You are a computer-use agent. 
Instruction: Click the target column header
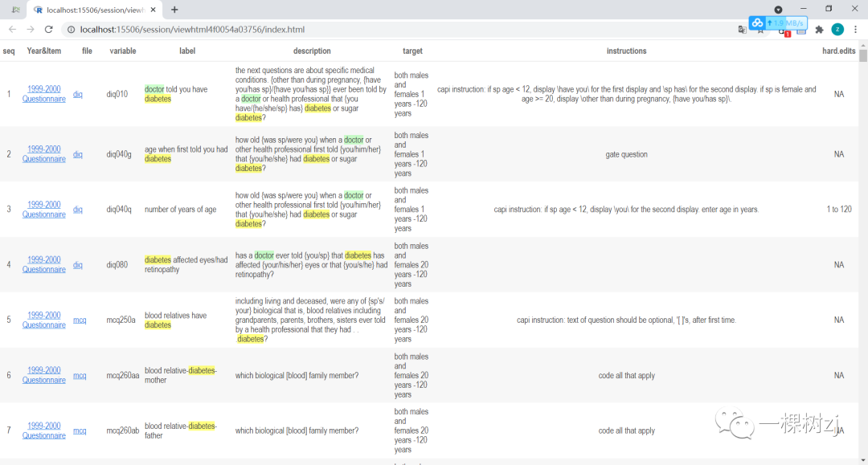(412, 51)
